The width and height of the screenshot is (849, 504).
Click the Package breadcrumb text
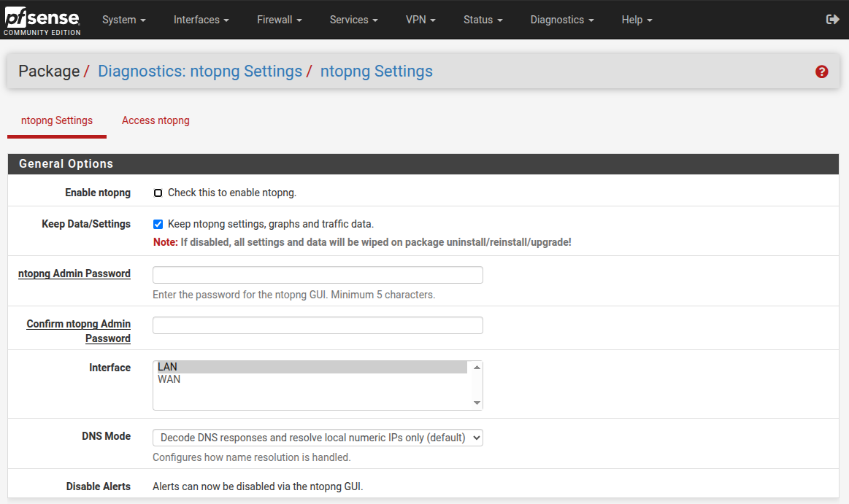coord(49,71)
